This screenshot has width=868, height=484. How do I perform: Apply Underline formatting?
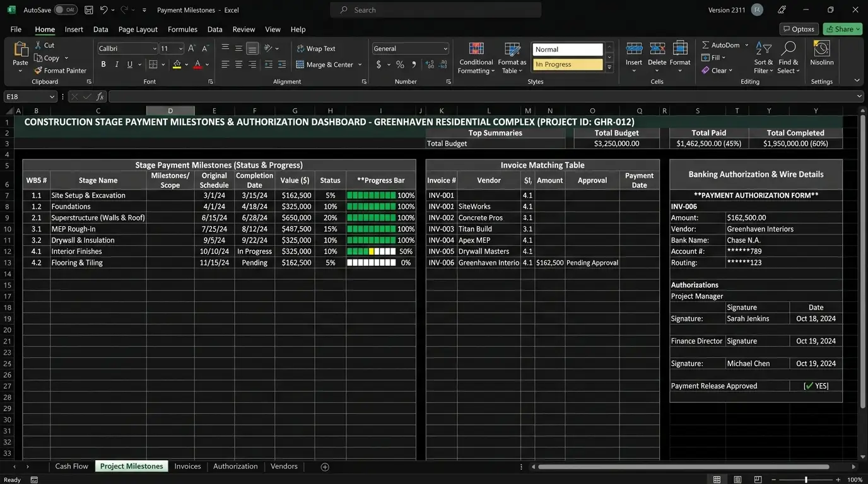click(130, 64)
